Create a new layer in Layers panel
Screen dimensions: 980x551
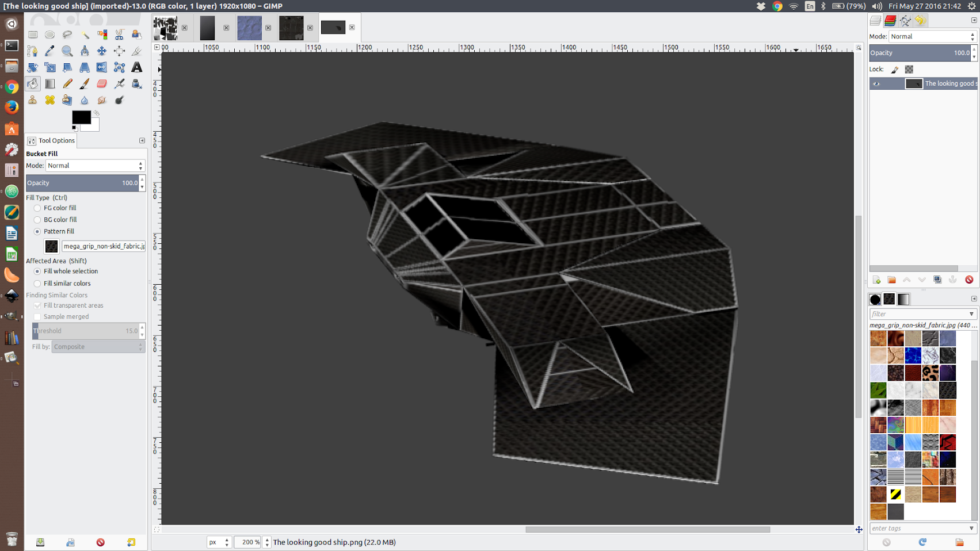(x=876, y=280)
